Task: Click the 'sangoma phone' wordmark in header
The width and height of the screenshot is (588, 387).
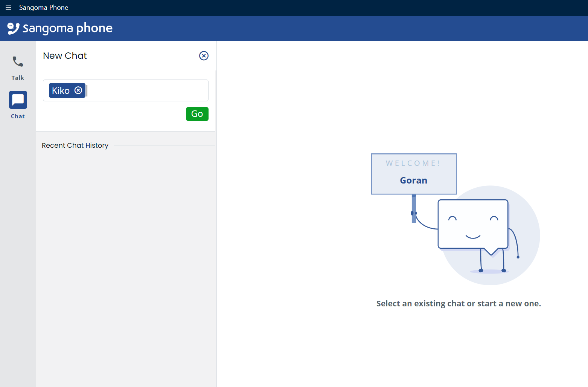Action: [x=68, y=28]
